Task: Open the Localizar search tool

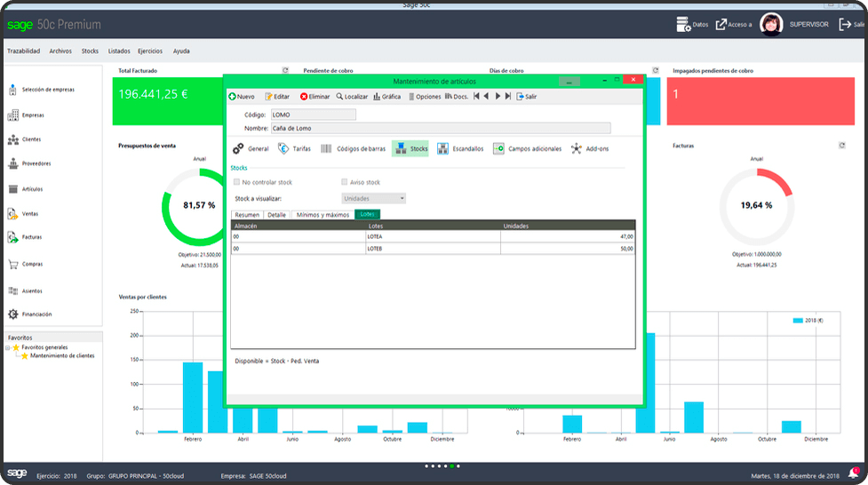Action: (x=352, y=96)
